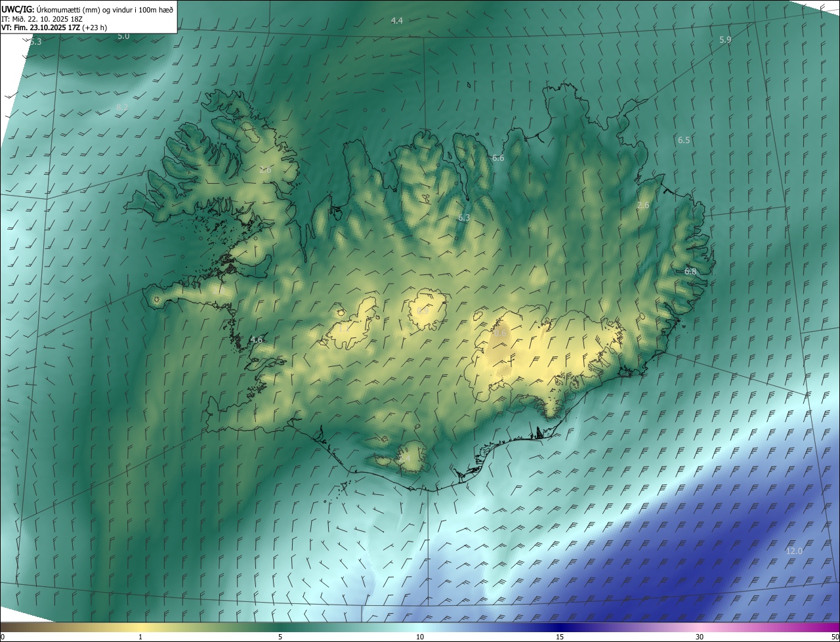Select the initial time line "IT: Mið. 22. 10. 2025 18Z"

coord(42,18)
